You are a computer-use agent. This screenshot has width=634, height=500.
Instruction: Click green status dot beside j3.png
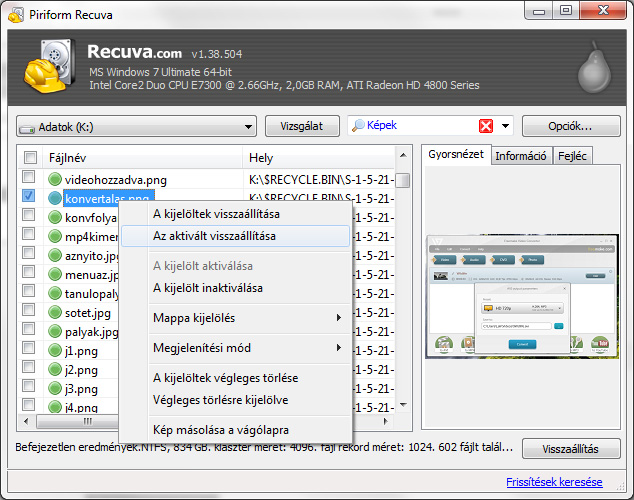point(56,388)
